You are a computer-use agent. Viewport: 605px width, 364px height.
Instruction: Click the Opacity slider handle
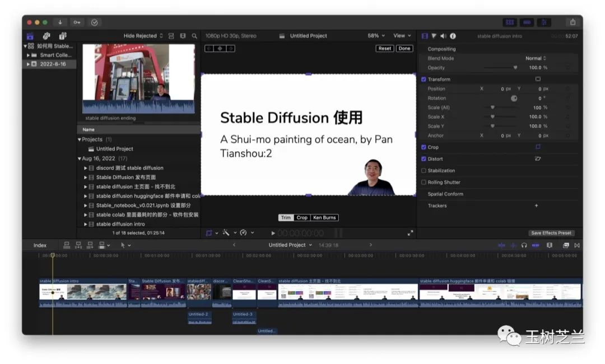click(x=515, y=67)
